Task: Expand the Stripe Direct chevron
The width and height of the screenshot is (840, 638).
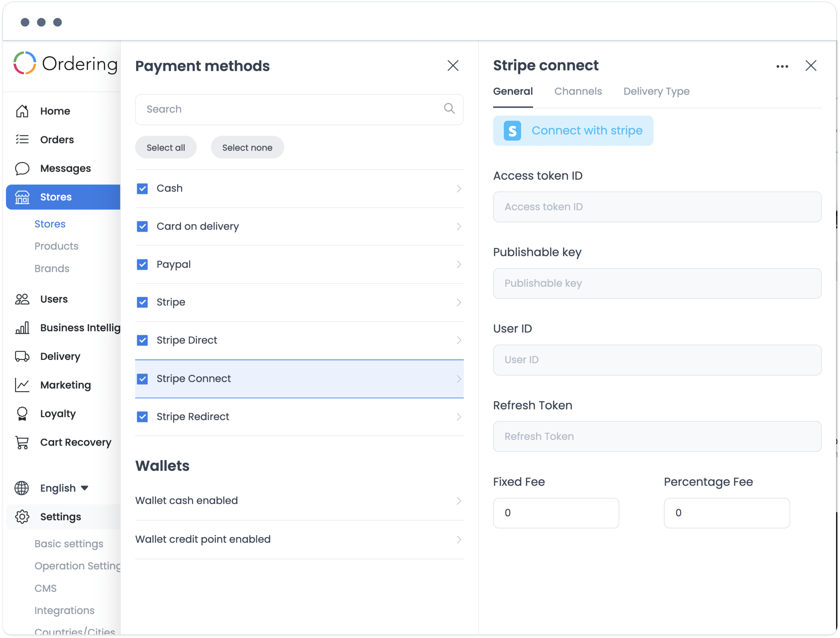Action: point(459,340)
